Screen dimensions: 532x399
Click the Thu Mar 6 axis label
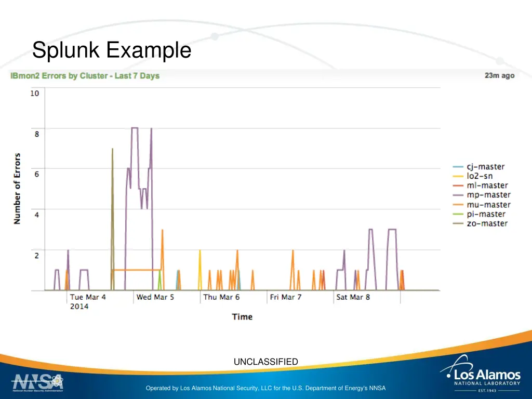pyautogui.click(x=221, y=297)
